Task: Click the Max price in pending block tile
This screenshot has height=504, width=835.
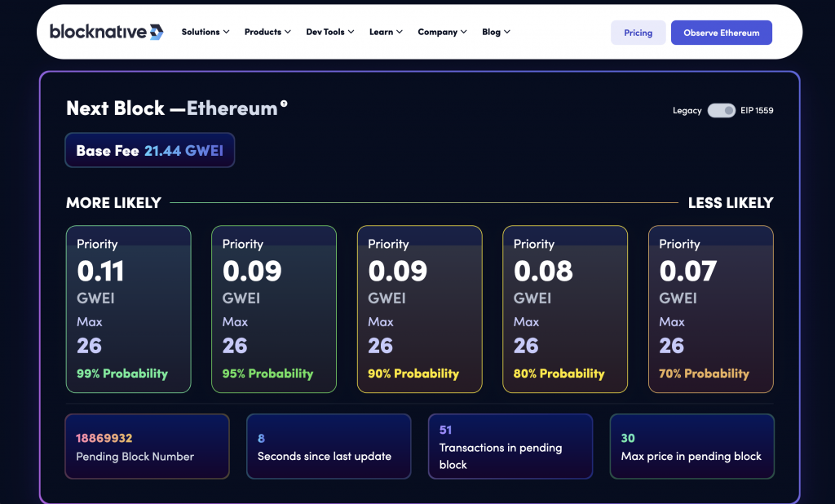Action: pos(691,446)
